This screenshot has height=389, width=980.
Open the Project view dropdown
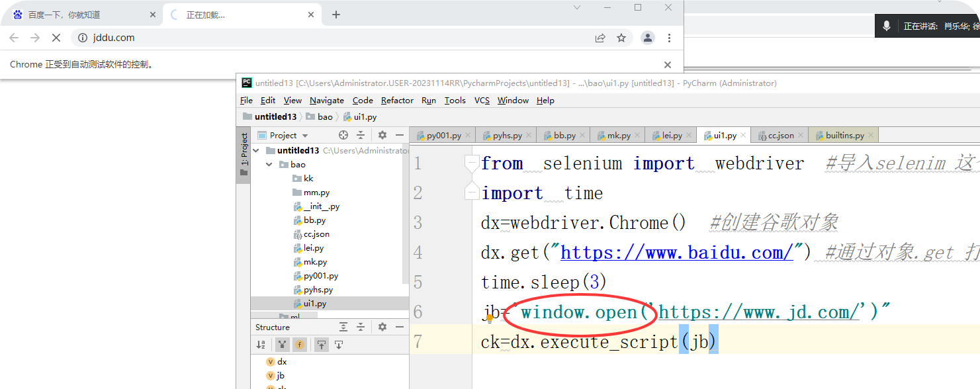[x=283, y=136]
